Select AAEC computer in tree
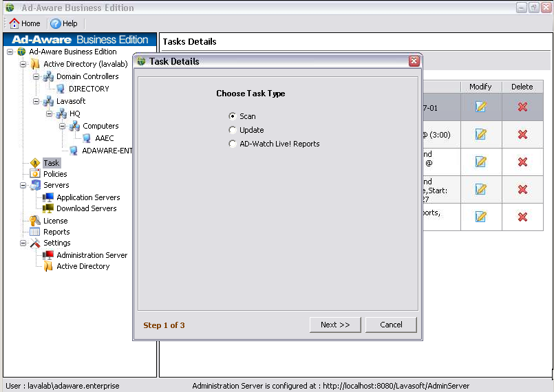 tap(105, 138)
